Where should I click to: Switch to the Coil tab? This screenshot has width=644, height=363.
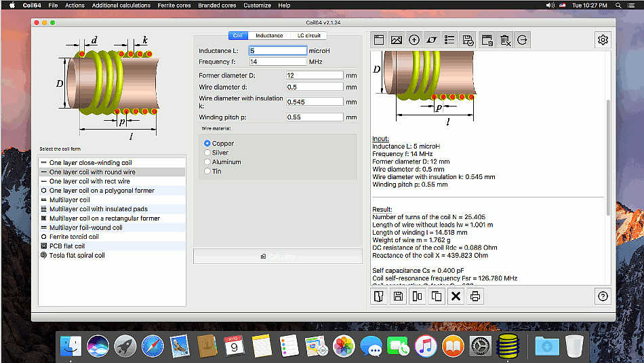[238, 35]
